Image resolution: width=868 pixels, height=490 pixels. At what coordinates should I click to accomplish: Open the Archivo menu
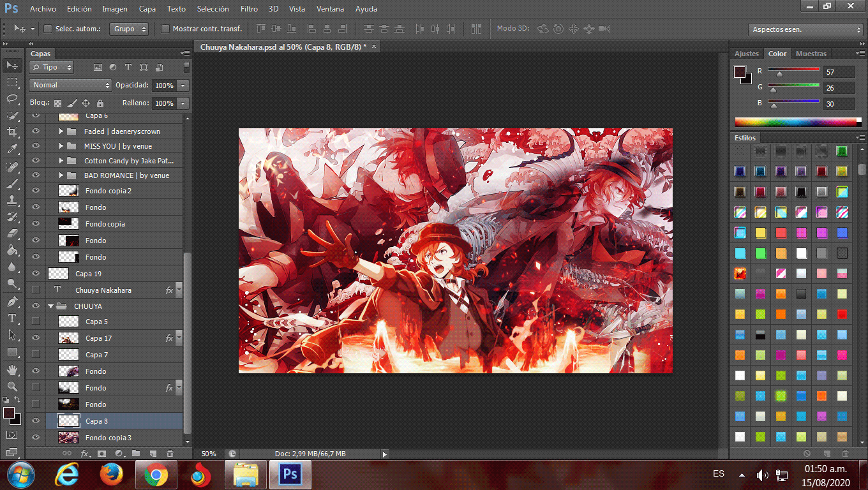[43, 9]
